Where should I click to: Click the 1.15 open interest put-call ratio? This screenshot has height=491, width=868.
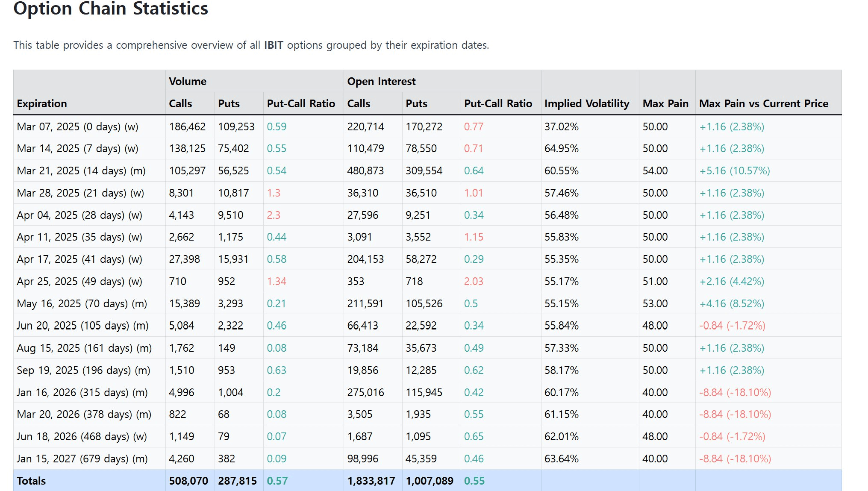click(x=474, y=237)
